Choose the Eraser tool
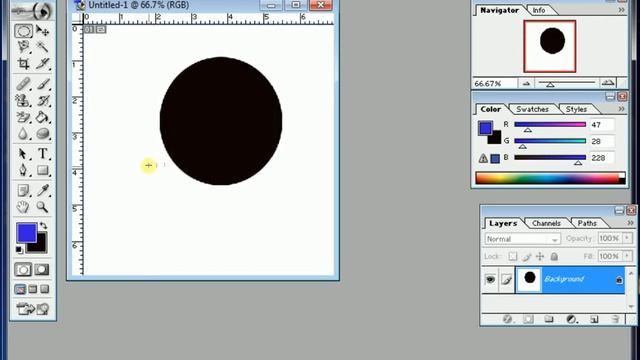Viewport: 640px width, 360px height. click(23, 117)
